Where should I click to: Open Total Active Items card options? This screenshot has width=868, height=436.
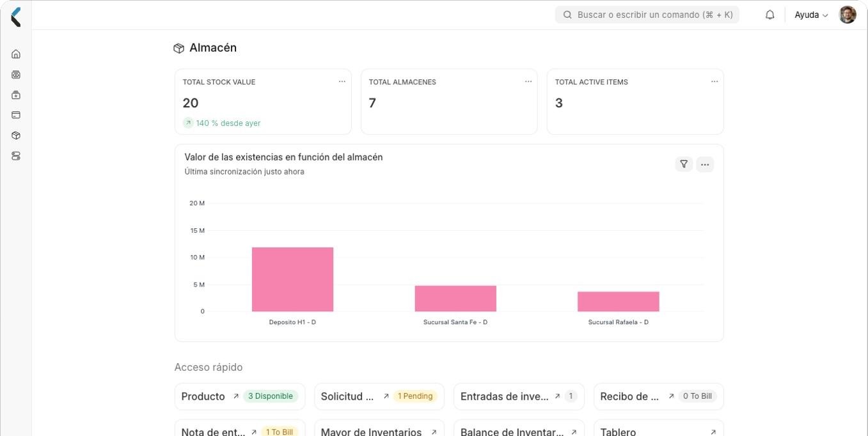point(714,81)
